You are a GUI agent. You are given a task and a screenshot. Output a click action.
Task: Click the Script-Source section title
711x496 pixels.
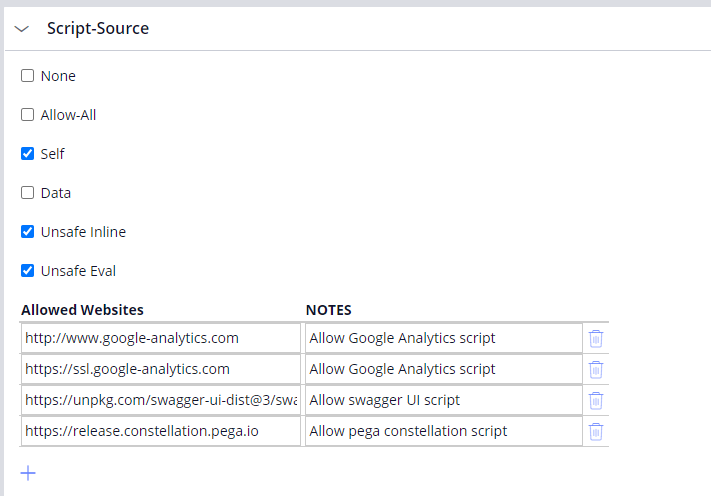98,29
